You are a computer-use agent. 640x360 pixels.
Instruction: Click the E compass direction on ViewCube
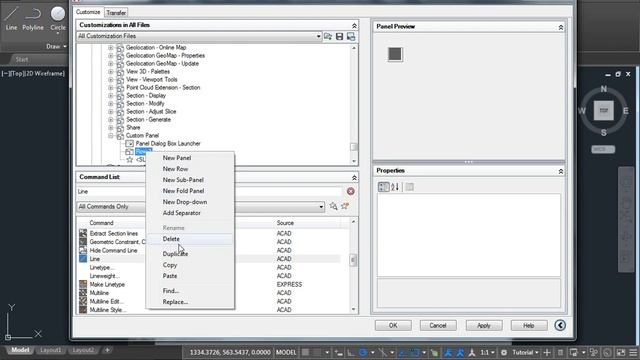click(626, 111)
